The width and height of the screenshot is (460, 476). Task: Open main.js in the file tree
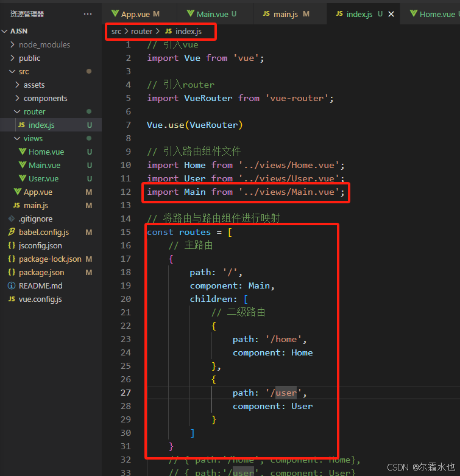51,205
